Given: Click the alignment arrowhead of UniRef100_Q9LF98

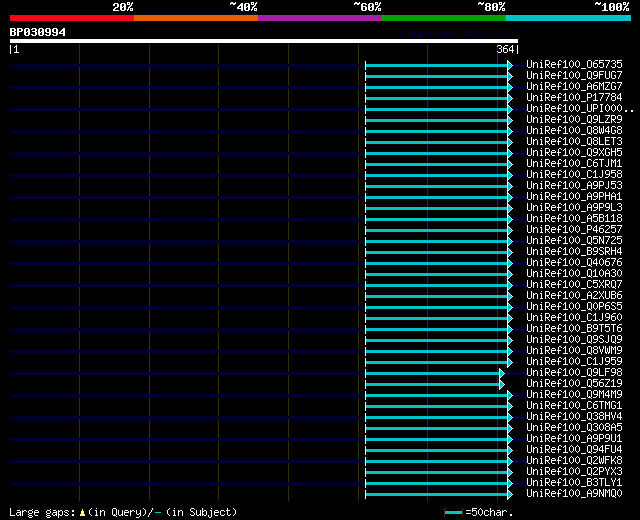Looking at the screenshot, I should coord(502,373).
